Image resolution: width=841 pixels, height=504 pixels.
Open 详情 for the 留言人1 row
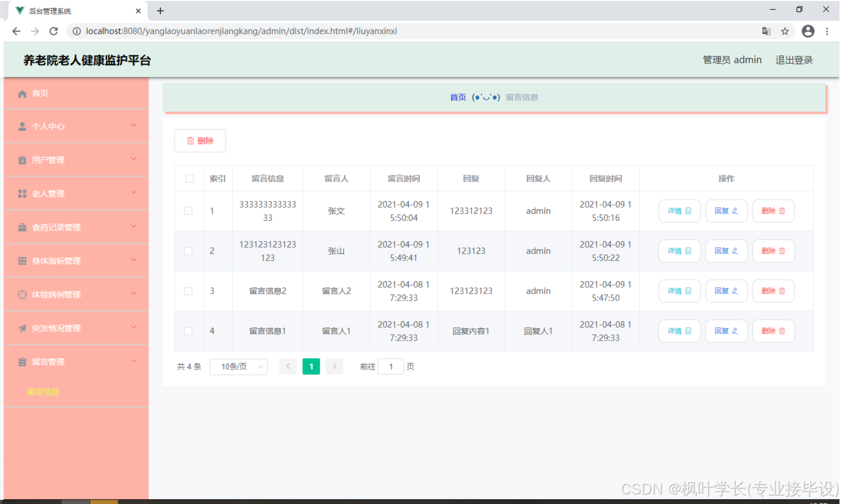click(679, 331)
